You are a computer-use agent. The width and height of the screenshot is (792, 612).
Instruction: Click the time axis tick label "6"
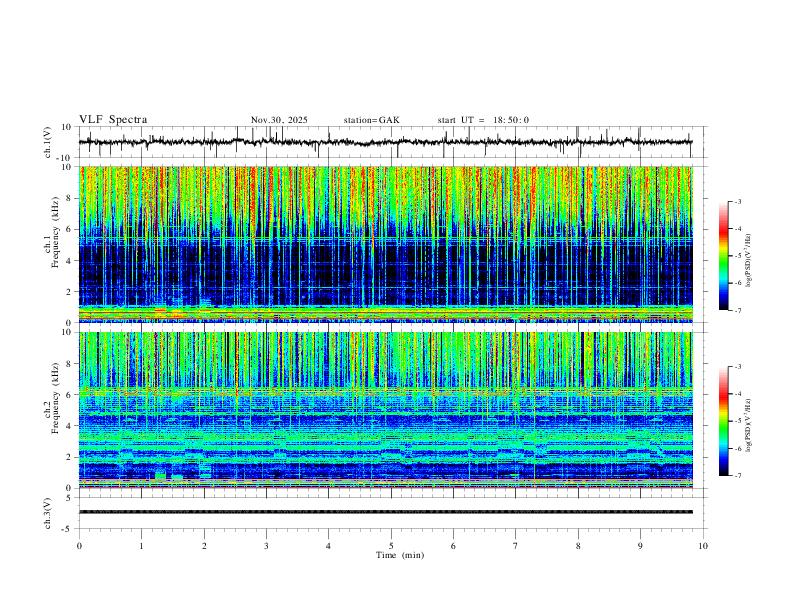[x=453, y=546]
